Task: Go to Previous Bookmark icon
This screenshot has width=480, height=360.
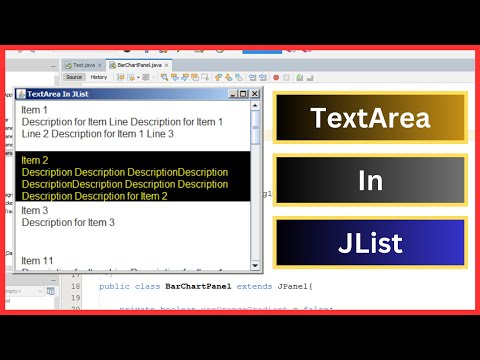Action: coord(218,77)
